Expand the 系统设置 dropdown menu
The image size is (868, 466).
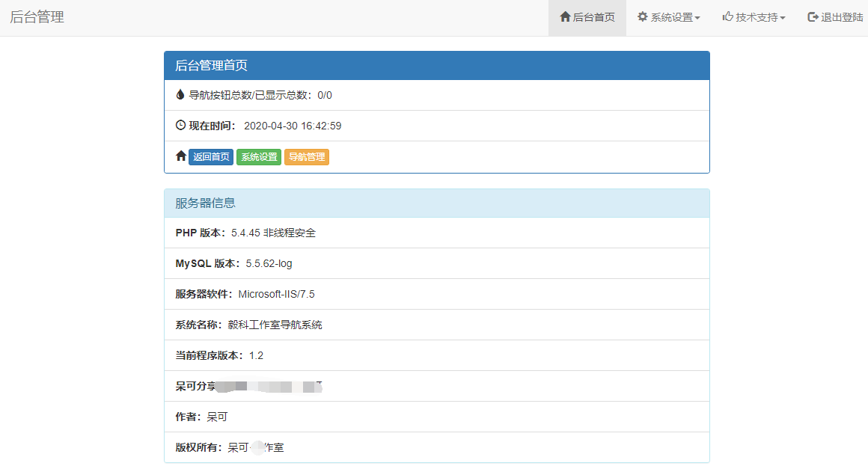click(669, 18)
